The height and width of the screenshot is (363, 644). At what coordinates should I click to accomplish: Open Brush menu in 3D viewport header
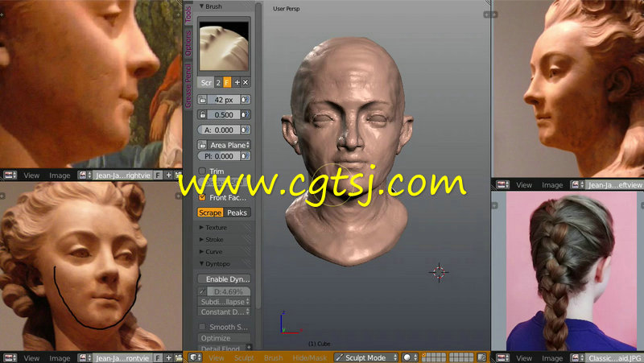(273, 358)
